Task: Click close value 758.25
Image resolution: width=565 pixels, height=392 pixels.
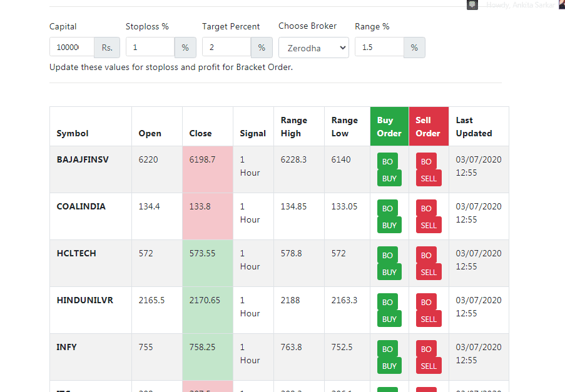Action: click(202, 346)
